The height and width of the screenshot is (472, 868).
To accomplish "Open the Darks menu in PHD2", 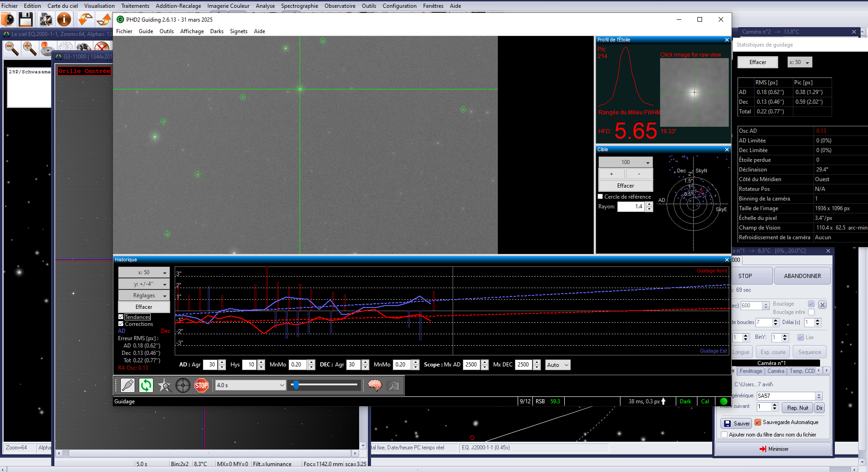I will click(x=217, y=31).
